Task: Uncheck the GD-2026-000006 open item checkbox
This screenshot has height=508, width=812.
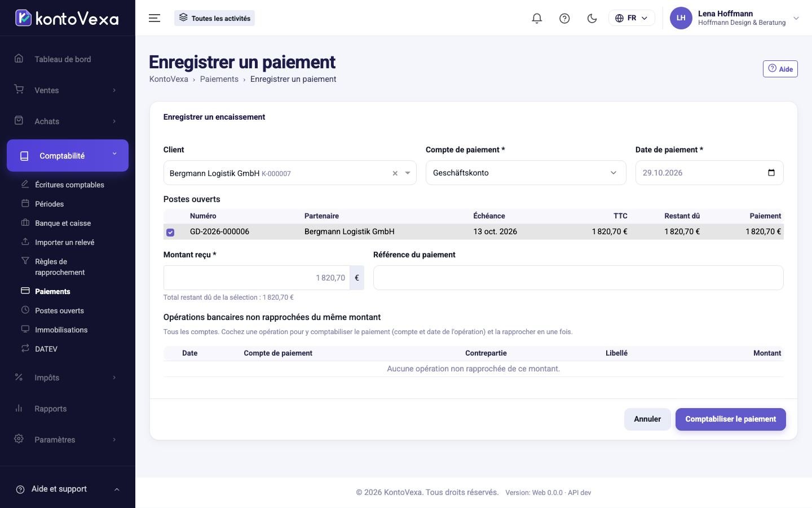Action: [170, 232]
